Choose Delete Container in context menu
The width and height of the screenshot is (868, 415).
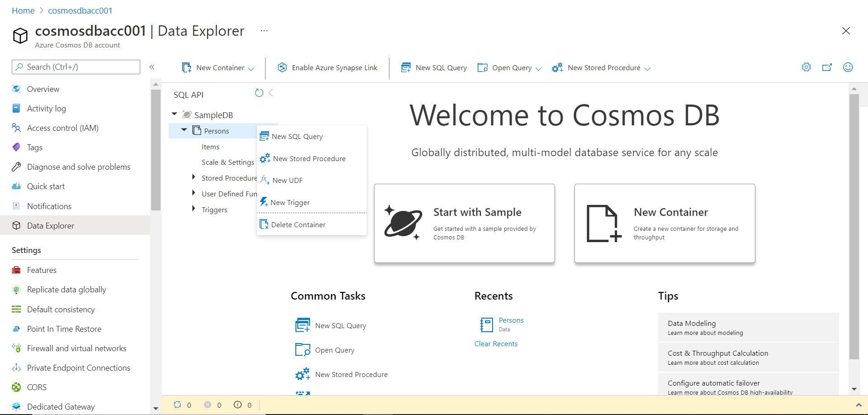312,224
